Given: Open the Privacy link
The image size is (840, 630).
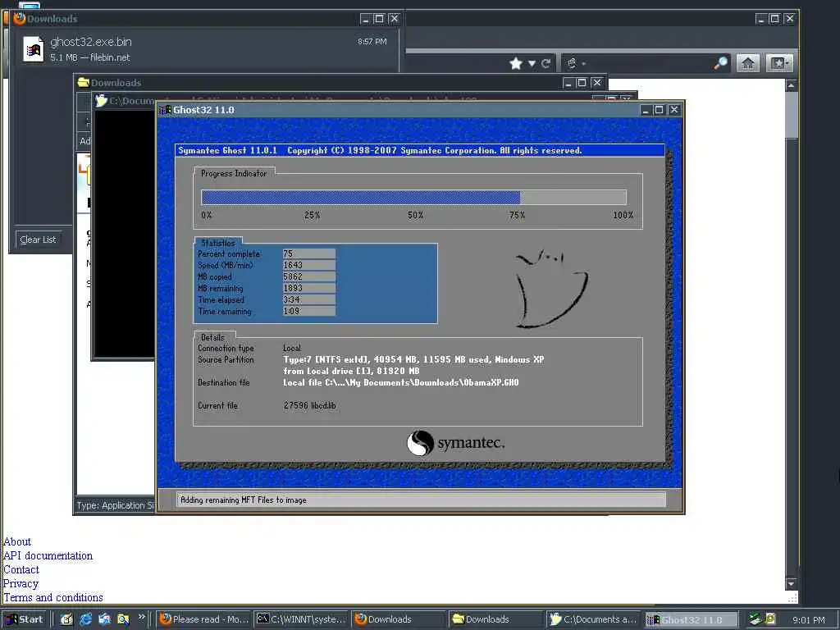Looking at the screenshot, I should click(x=21, y=583).
